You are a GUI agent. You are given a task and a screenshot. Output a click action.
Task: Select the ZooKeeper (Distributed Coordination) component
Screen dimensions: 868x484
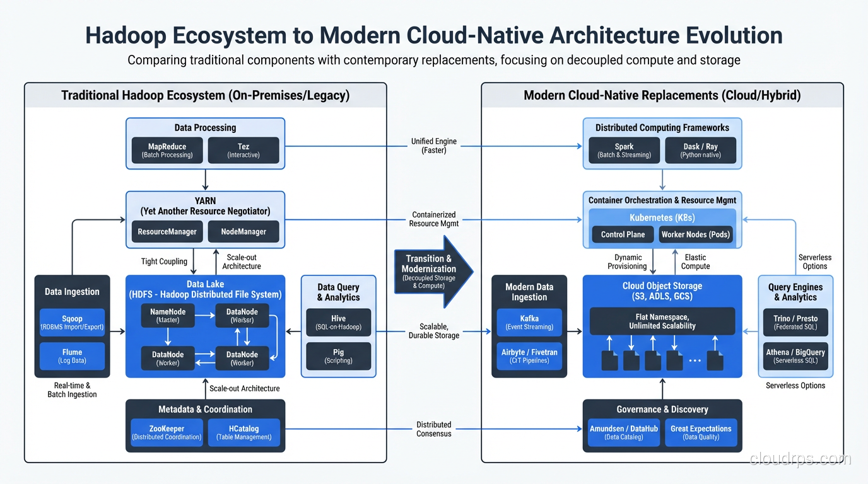166,432
